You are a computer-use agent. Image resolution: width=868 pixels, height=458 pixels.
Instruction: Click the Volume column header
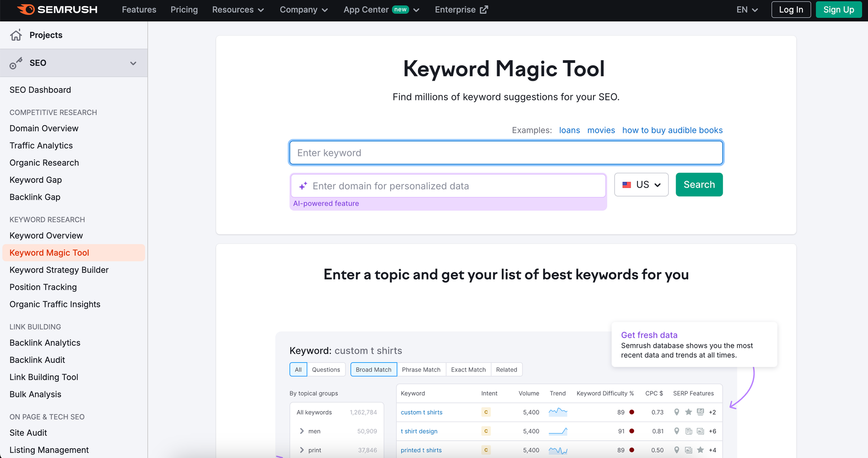click(x=529, y=393)
